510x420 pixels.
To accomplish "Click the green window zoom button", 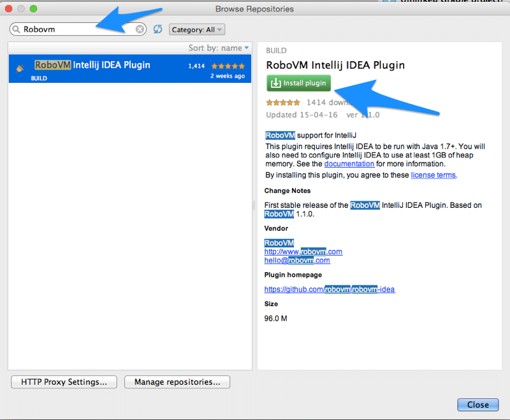I will (x=33, y=9).
